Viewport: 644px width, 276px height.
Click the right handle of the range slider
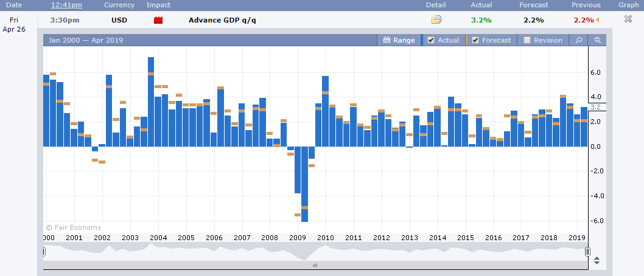point(588,252)
